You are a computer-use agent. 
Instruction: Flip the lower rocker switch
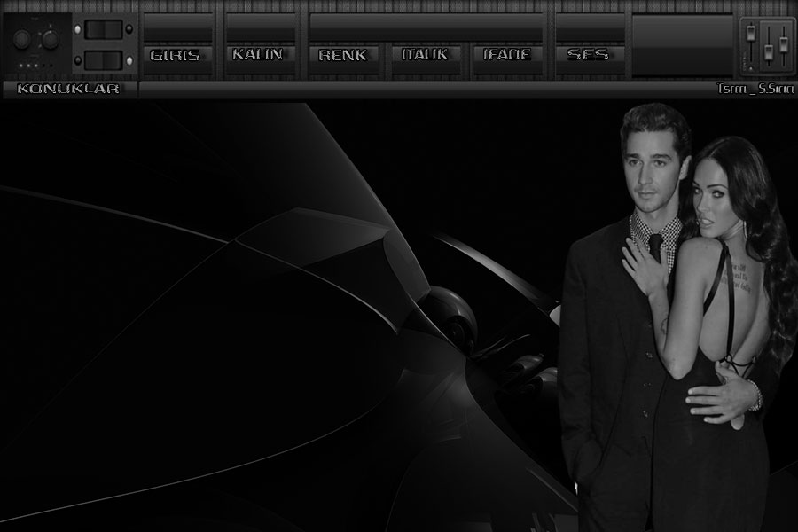[104, 60]
